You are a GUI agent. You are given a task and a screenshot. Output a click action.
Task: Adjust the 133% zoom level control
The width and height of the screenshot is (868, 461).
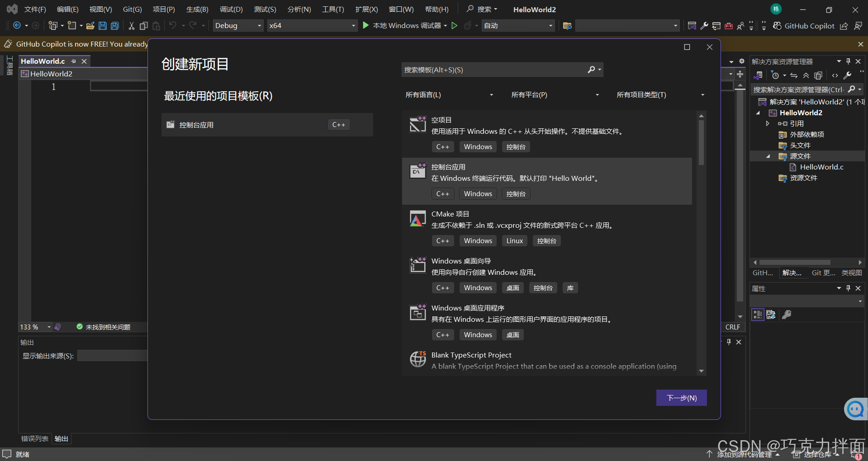coord(35,327)
